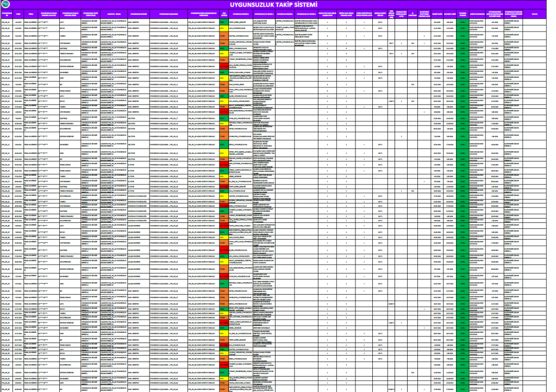Click the round company logo in the header
This screenshot has height=392, width=556.
[x=6, y=4]
